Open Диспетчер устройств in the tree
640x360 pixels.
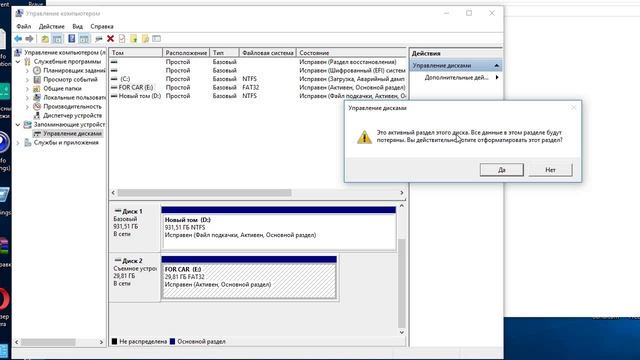click(72, 115)
